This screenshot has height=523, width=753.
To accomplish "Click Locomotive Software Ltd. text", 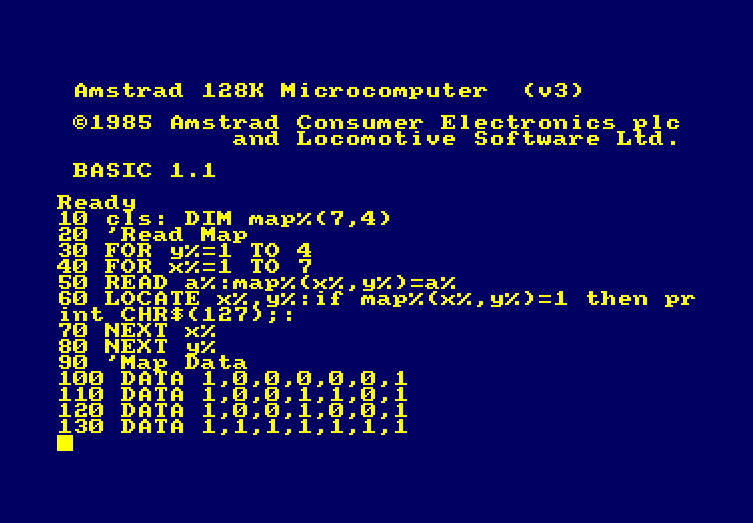I will (487, 139).
